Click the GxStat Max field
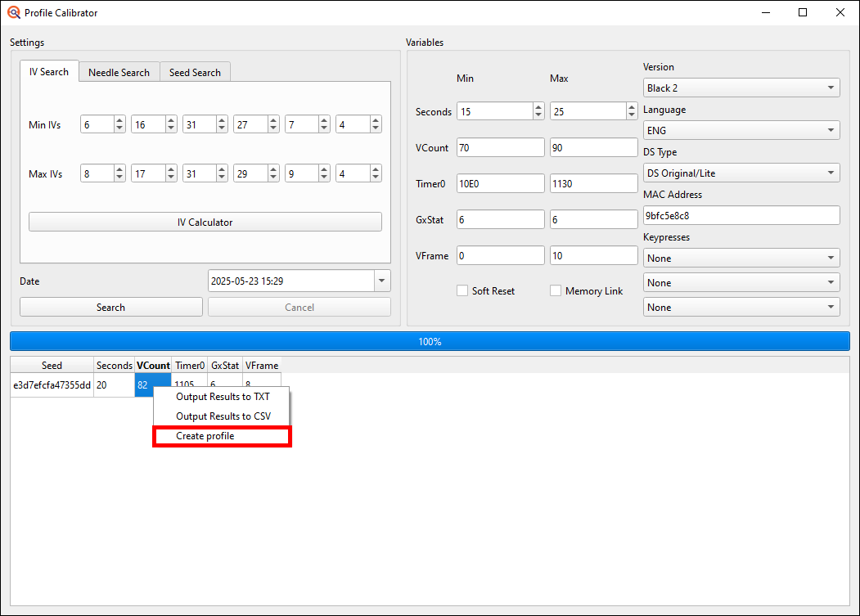 593,219
